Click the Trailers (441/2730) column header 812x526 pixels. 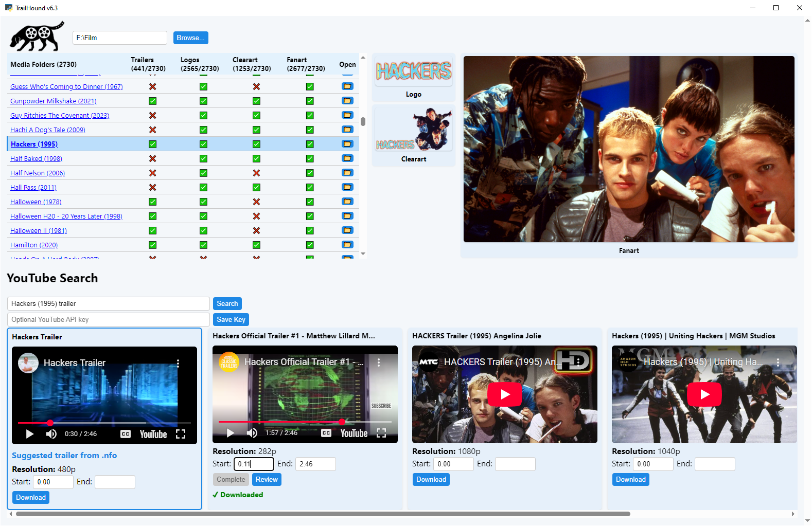click(x=148, y=64)
